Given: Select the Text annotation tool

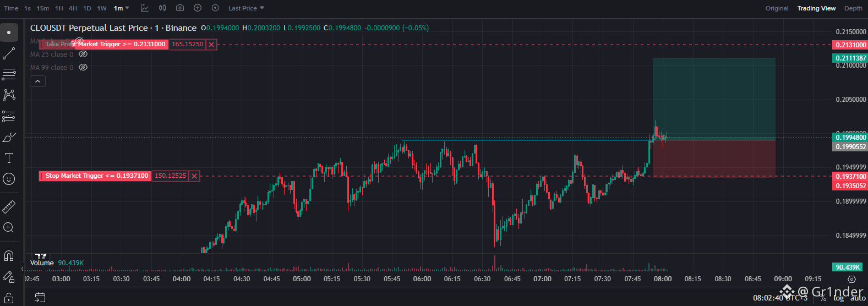Looking at the screenshot, I should 9,158.
